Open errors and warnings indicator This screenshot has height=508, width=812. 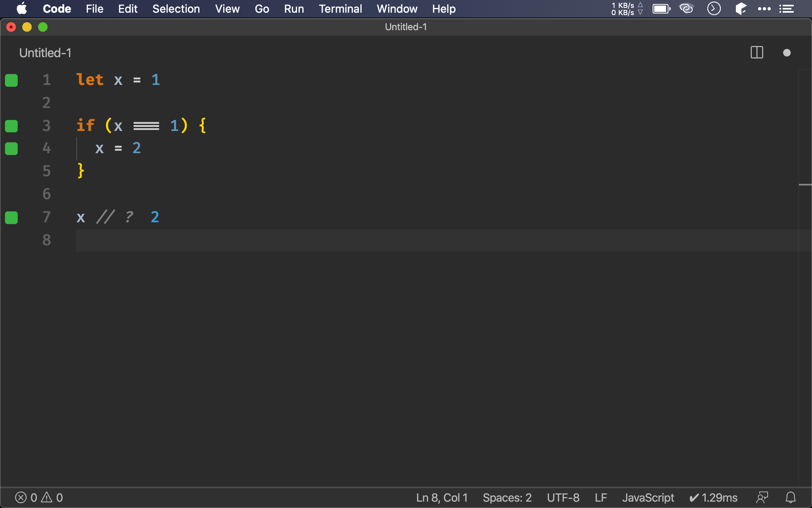pos(39,497)
